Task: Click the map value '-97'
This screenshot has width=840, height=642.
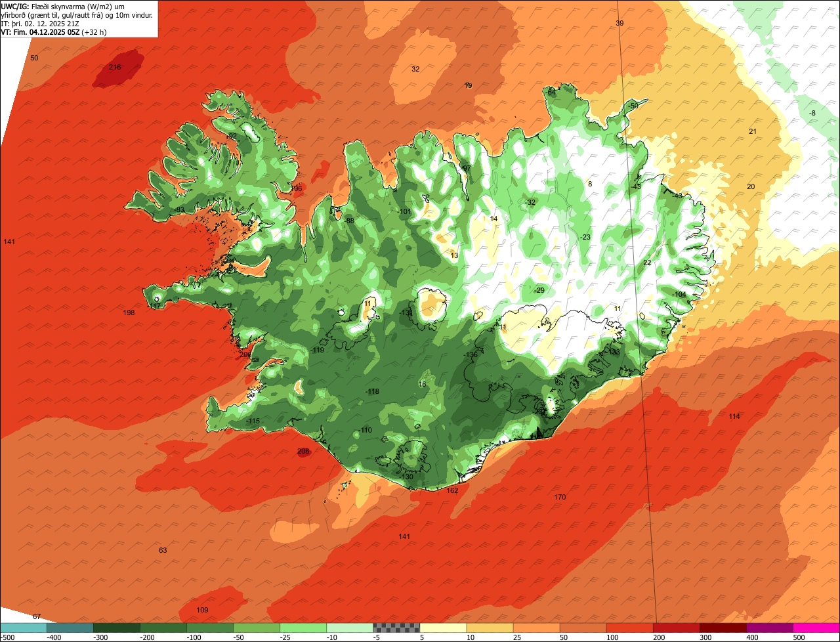Action: (466, 169)
